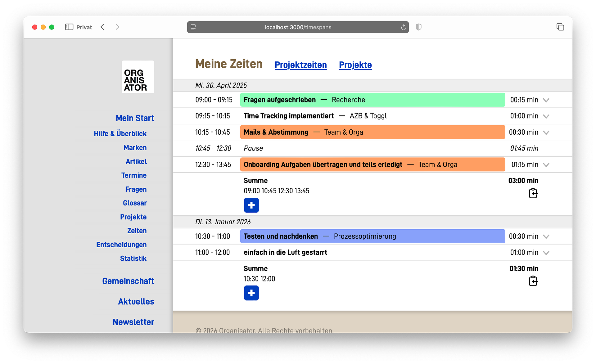Go back with browser back arrow

[x=103, y=27]
